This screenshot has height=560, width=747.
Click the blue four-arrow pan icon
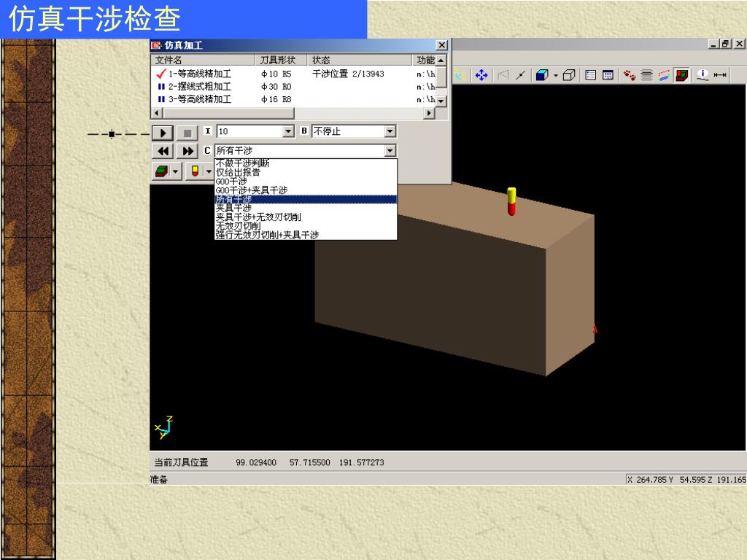coord(481,75)
